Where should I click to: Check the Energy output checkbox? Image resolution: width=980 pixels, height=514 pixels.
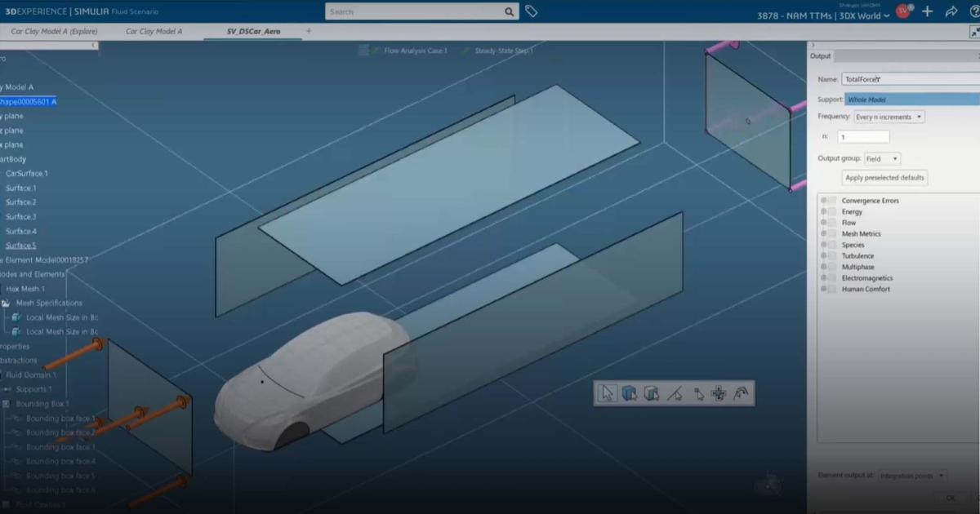pos(832,212)
